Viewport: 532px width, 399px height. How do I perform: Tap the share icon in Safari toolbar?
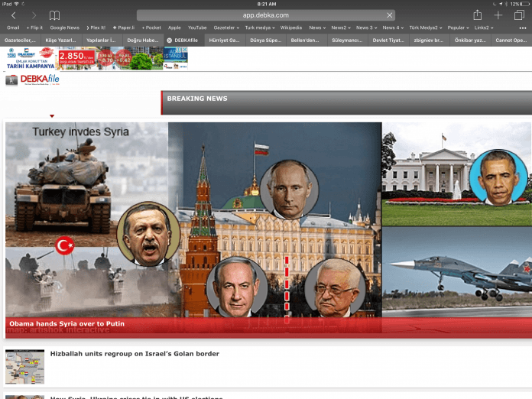click(x=478, y=15)
